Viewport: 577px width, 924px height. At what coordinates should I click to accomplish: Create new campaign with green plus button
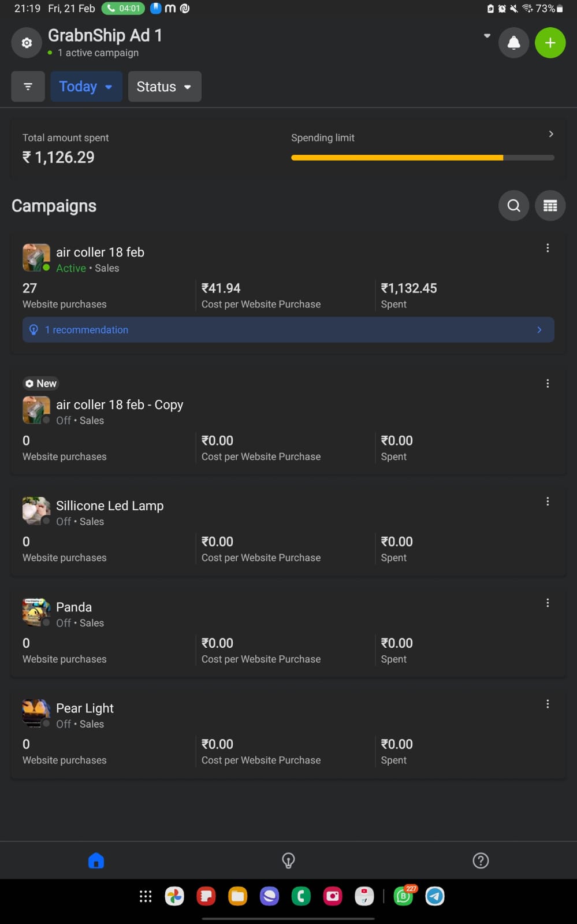click(x=550, y=43)
